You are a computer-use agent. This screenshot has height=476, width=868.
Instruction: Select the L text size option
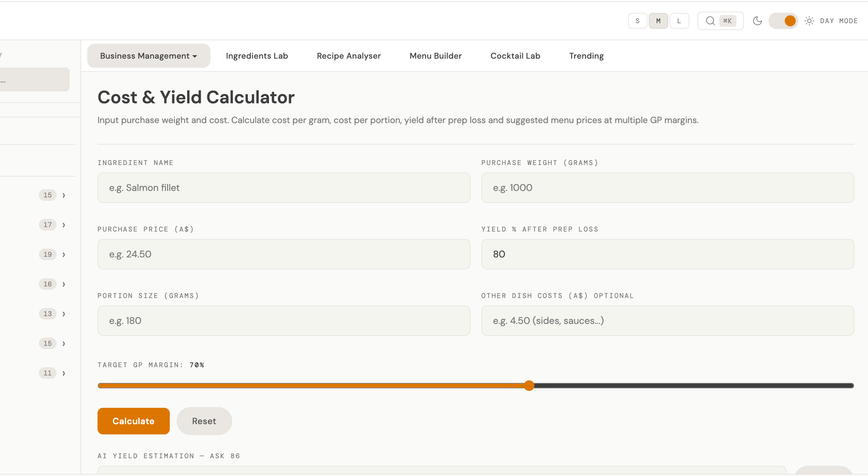point(679,21)
